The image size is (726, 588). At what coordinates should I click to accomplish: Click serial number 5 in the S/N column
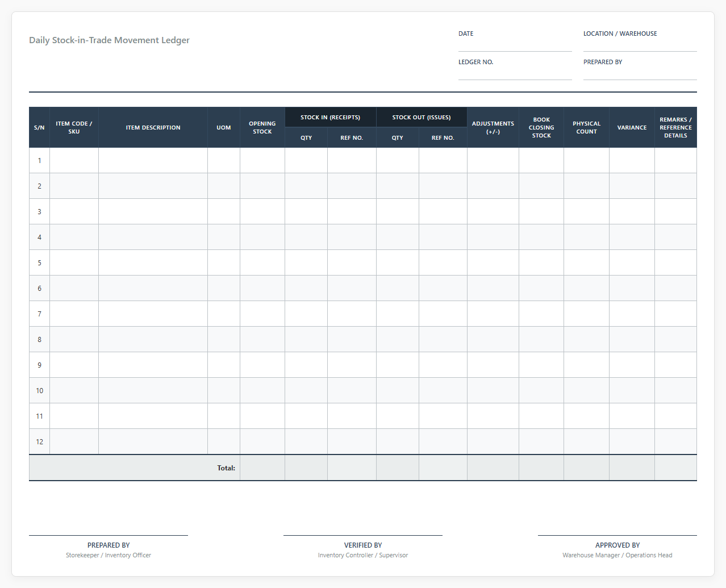tap(39, 262)
